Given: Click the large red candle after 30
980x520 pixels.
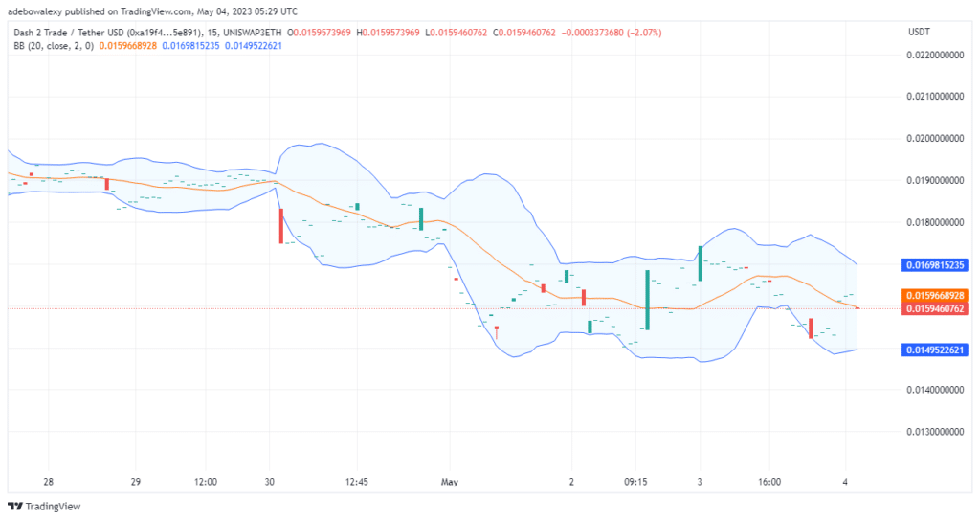Looking at the screenshot, I should [x=281, y=226].
